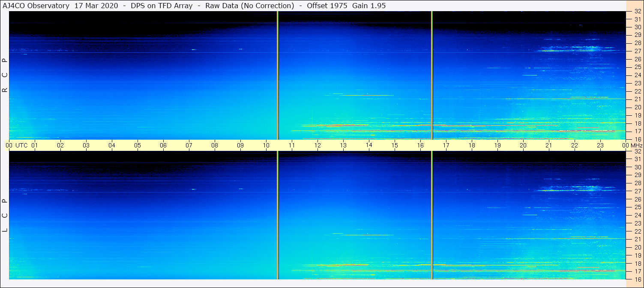Click LCP vertical calibration line near hour 10
The height and width of the screenshot is (288, 644).
[x=278, y=215]
